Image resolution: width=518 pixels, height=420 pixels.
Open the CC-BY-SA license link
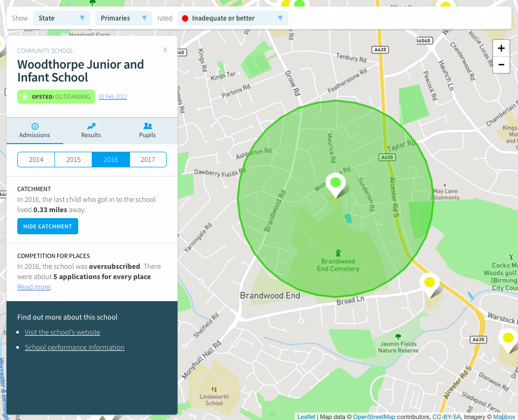[446, 417]
